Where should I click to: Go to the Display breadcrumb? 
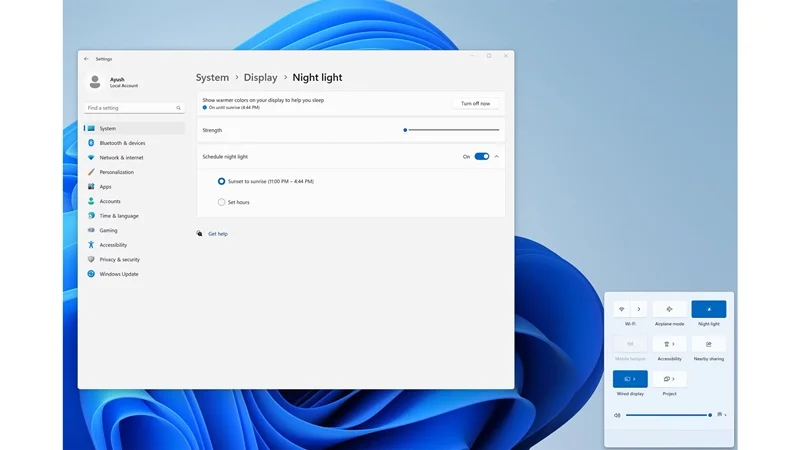(260, 78)
